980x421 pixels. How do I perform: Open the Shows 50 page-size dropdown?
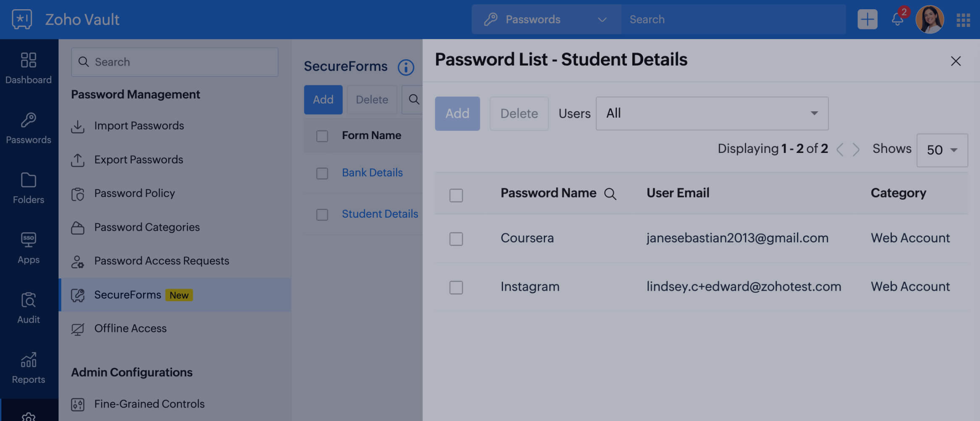coord(942,150)
